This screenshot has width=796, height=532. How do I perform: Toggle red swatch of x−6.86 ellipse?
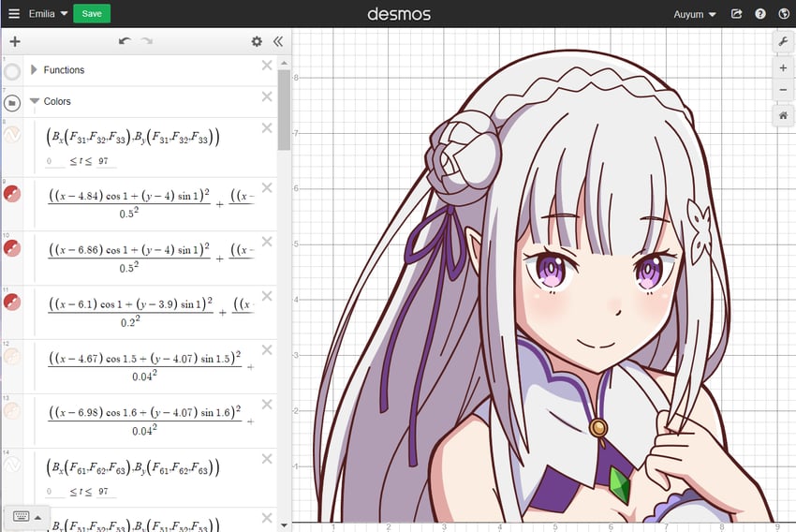coord(12,247)
